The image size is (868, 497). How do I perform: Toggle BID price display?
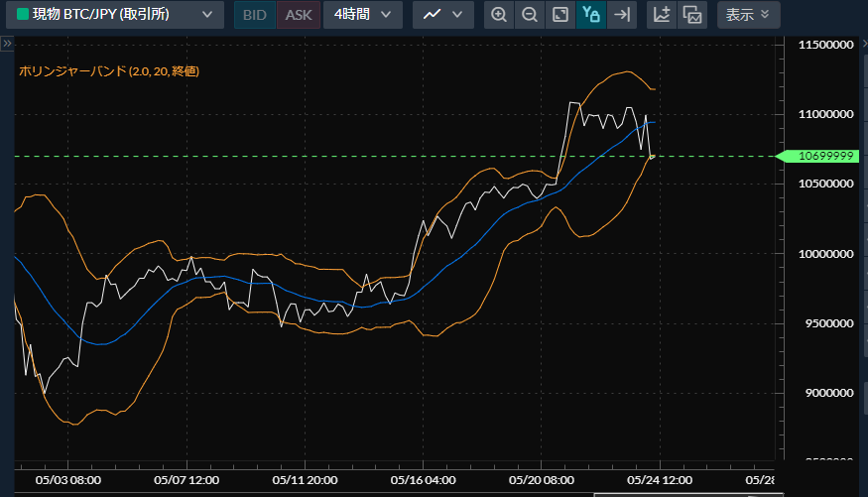point(255,15)
